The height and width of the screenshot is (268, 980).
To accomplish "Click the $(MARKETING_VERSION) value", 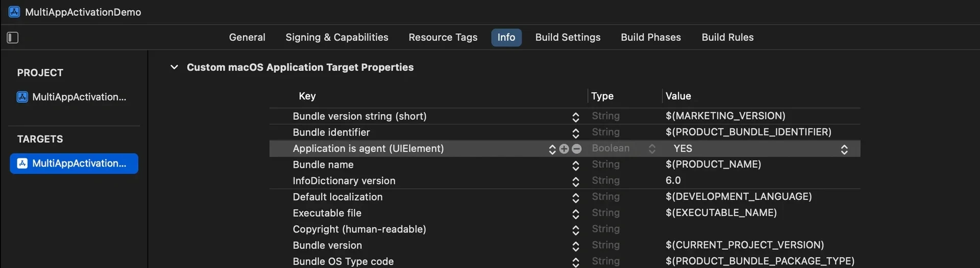I will [x=725, y=116].
